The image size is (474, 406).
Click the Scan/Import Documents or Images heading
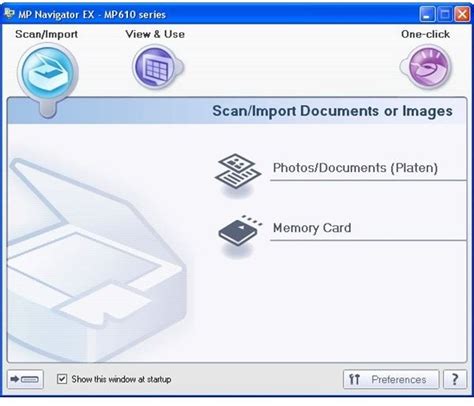332,111
